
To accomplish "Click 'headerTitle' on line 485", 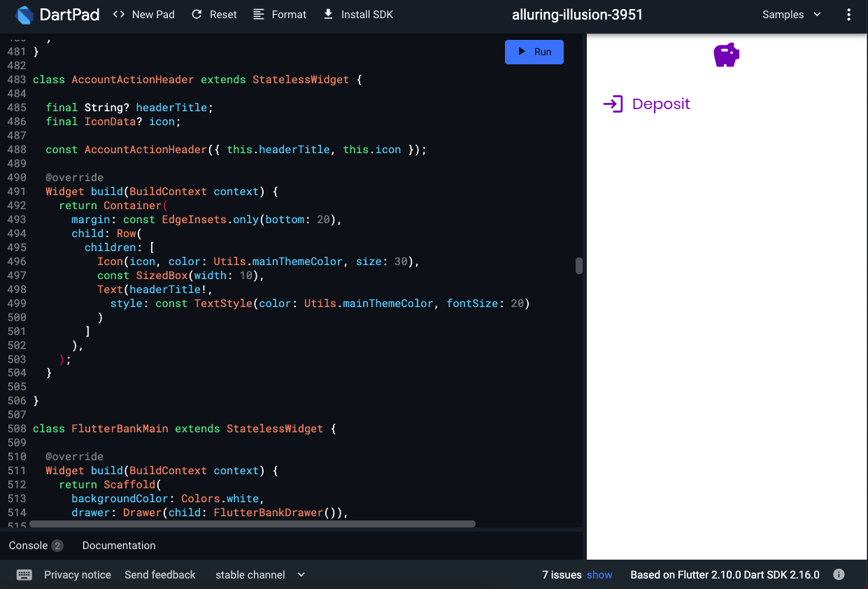I will tap(171, 108).
